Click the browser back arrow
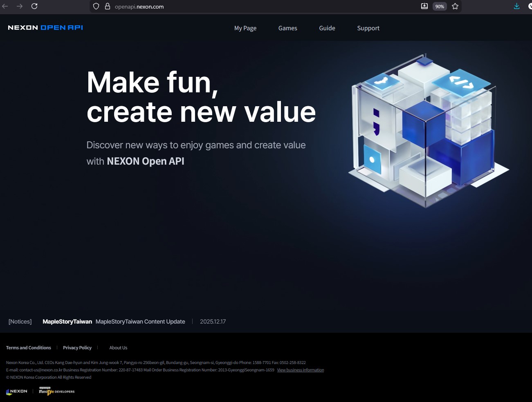532x402 pixels. coord(5,6)
